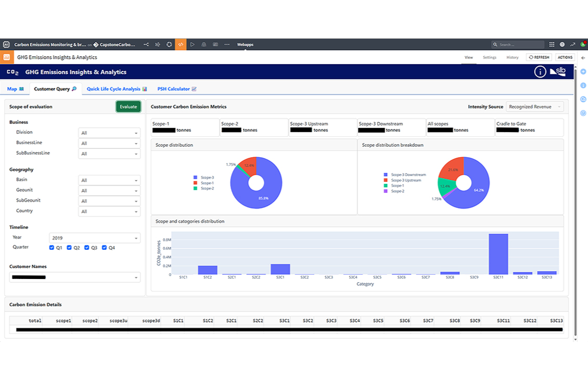Uncheck the Q1 quarter checkbox

point(52,248)
